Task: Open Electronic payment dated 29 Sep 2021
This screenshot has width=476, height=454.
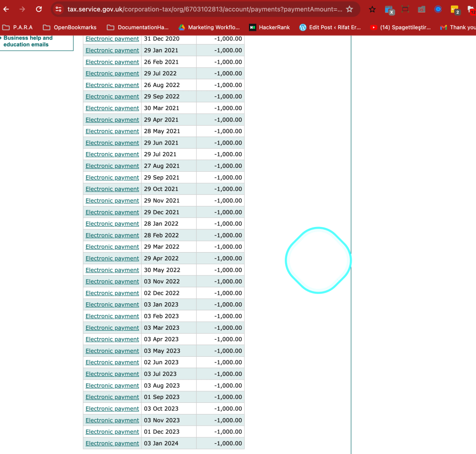Action: coord(112,178)
